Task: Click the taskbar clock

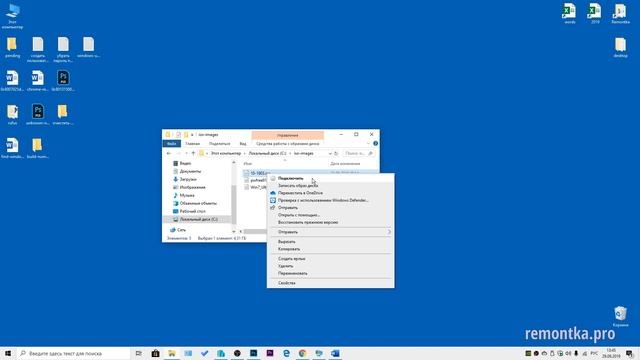Action: pyautogui.click(x=611, y=353)
